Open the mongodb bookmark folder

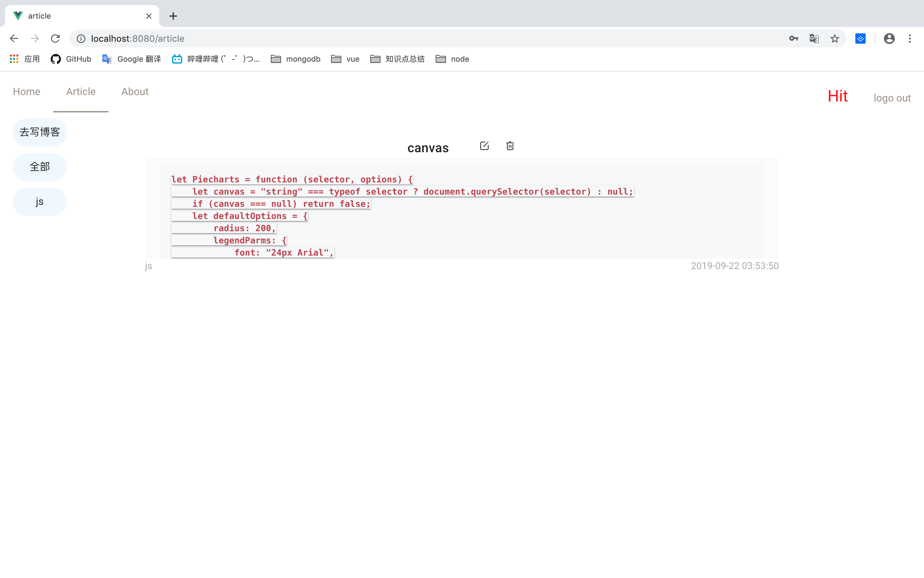click(295, 59)
